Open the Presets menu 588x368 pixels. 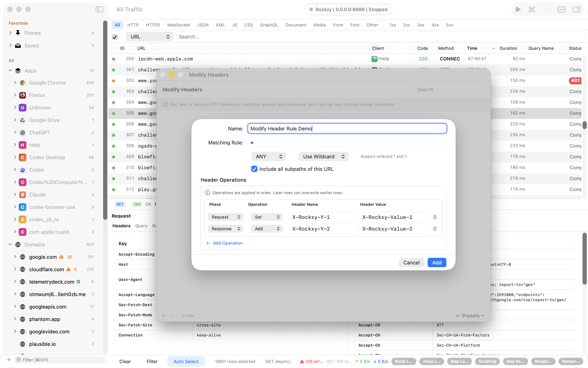point(469,315)
